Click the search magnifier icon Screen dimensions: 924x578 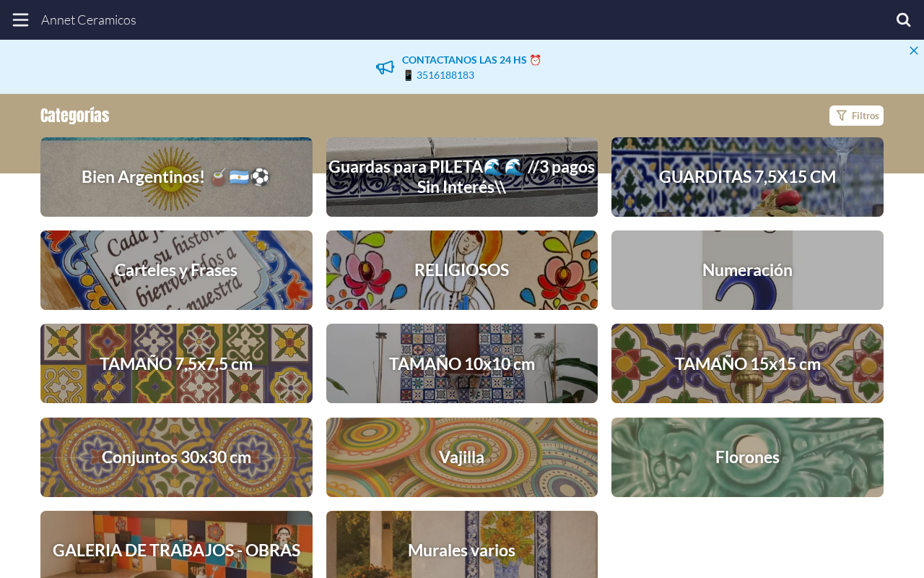click(x=903, y=20)
